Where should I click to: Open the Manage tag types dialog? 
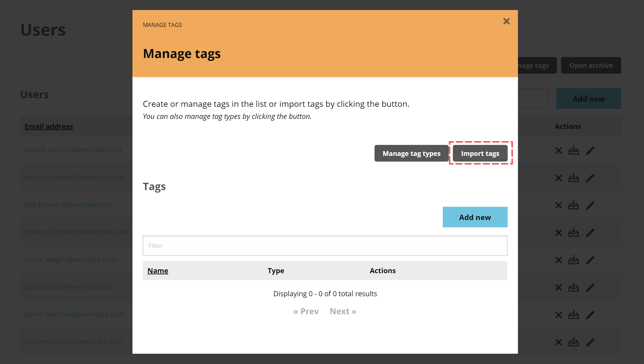pos(411,153)
